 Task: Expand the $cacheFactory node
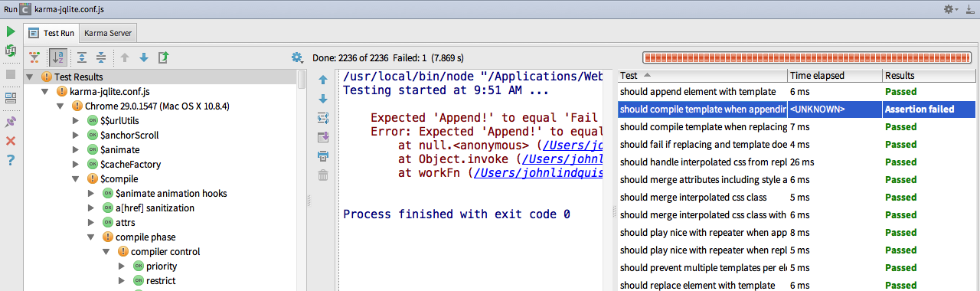coord(77,164)
